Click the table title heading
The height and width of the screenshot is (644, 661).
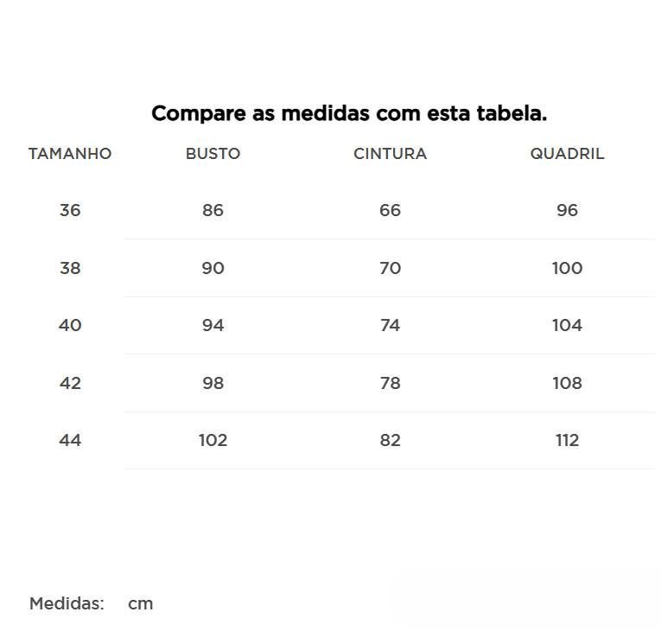[x=349, y=113]
